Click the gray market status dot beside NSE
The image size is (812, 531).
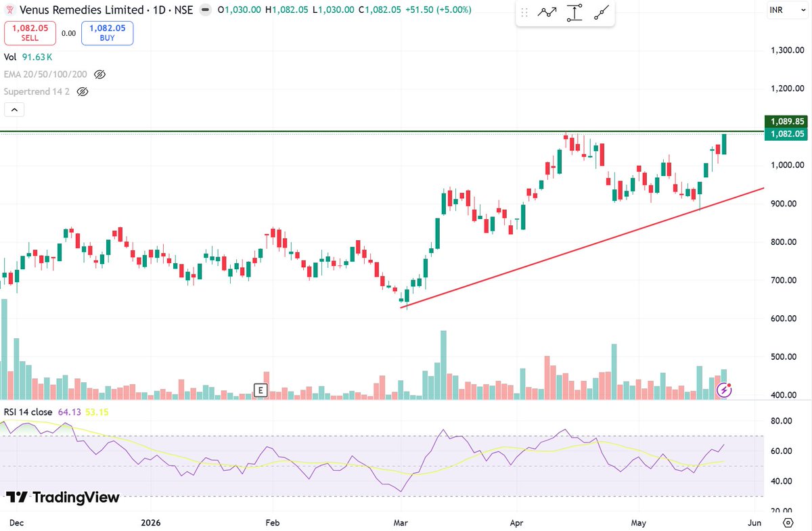point(205,10)
